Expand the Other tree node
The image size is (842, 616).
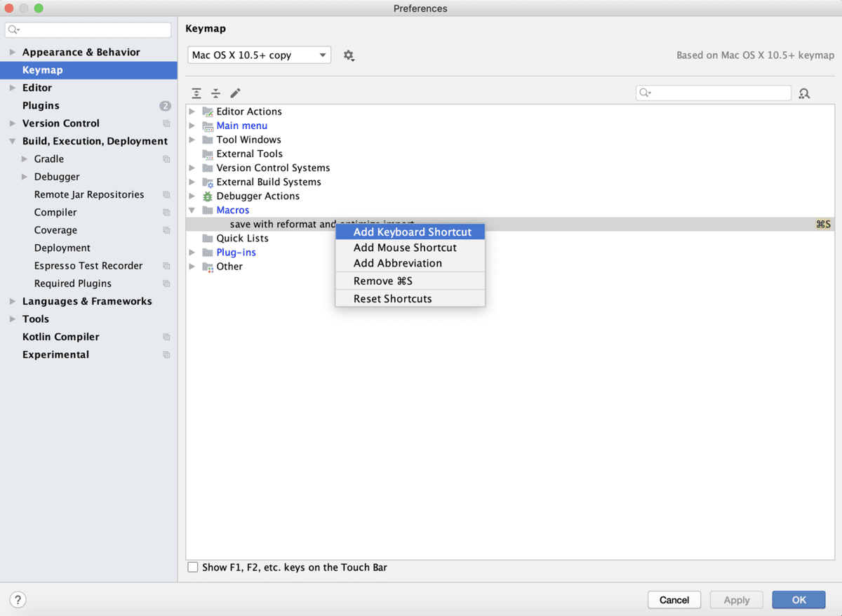192,266
